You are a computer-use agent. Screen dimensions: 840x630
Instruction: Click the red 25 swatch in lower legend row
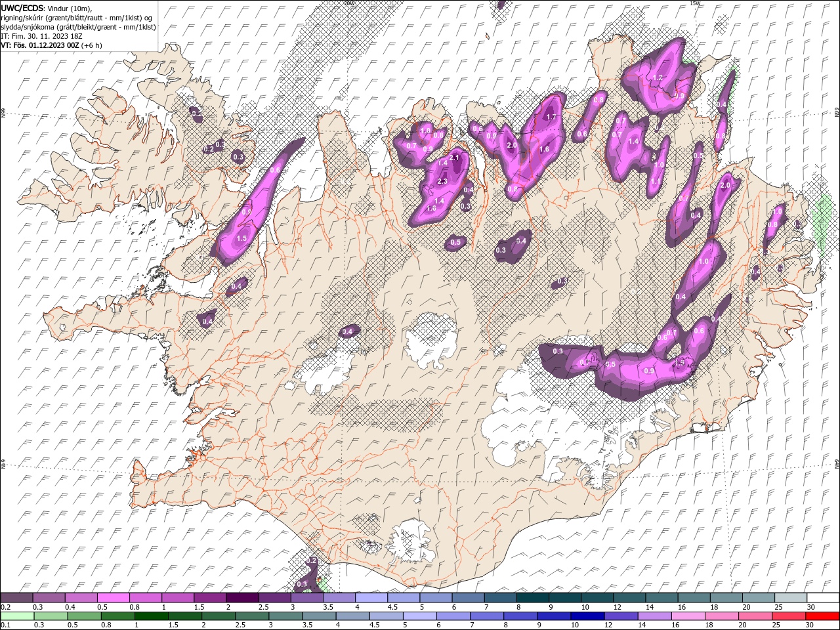(x=788, y=616)
